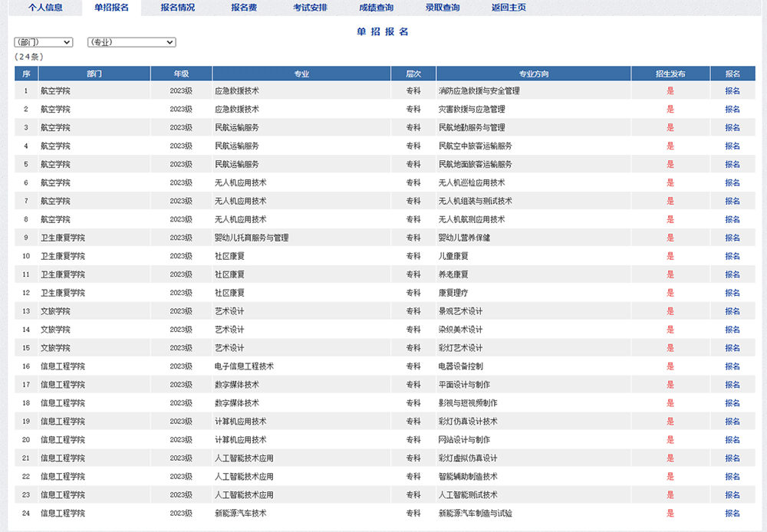Click the 招生发布 column header

[670, 74]
